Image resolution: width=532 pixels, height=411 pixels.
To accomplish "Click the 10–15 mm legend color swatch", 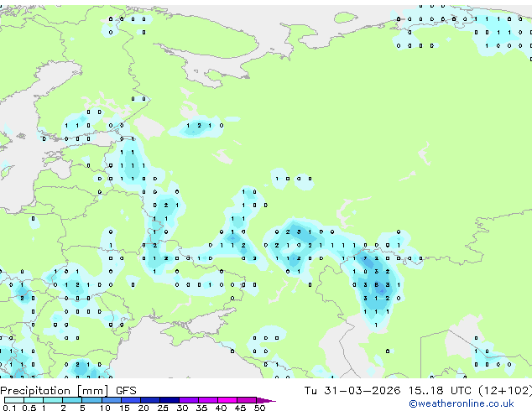I will pos(112,400).
